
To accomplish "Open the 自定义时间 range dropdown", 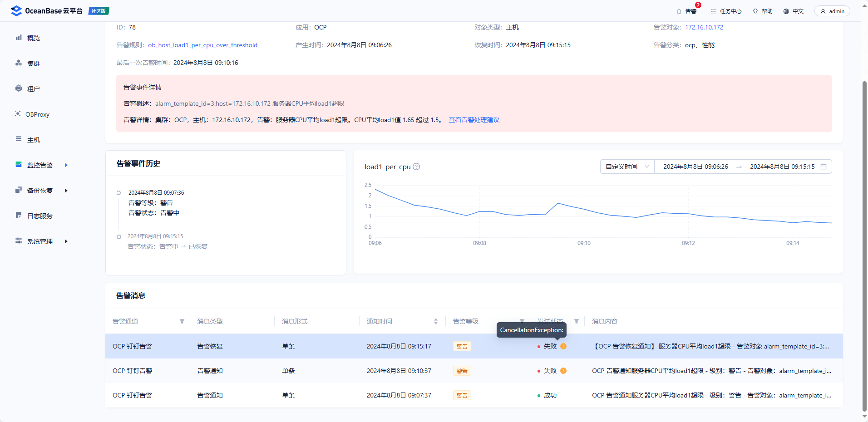I will tap(627, 167).
